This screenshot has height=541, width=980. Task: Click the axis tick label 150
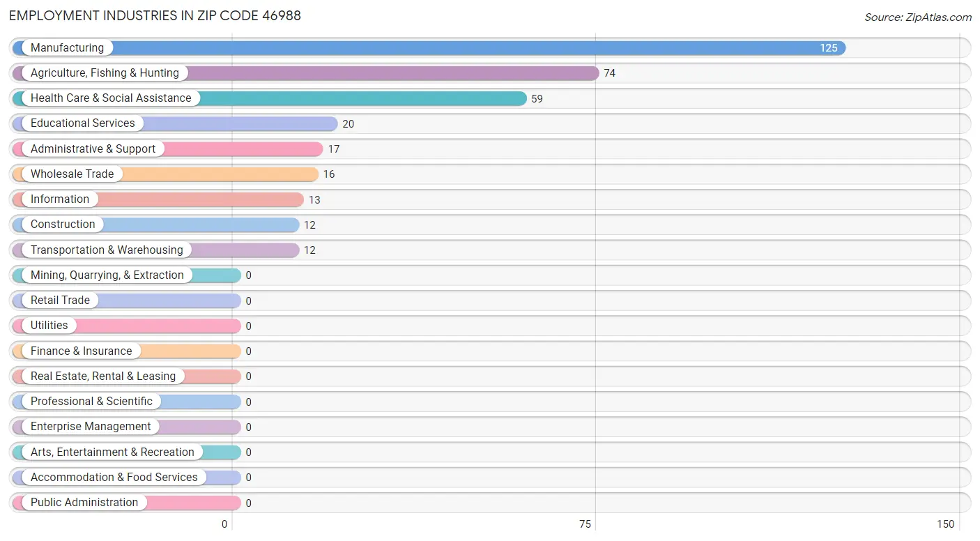pos(946,524)
